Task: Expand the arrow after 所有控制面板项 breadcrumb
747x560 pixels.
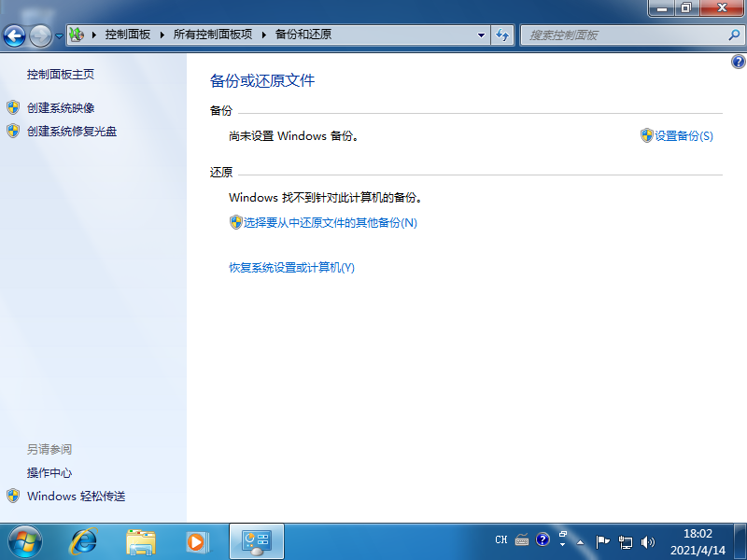Action: [x=264, y=35]
